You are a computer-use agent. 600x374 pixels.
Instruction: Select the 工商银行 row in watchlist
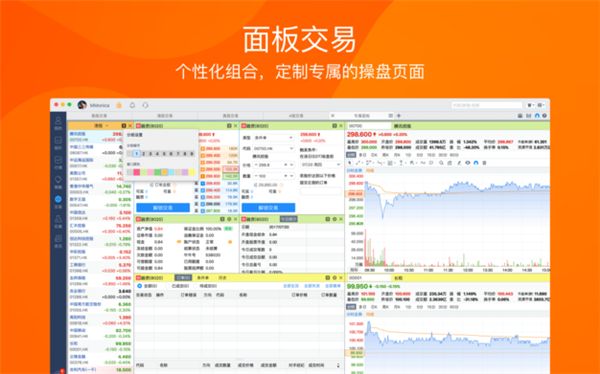[x=101, y=268]
